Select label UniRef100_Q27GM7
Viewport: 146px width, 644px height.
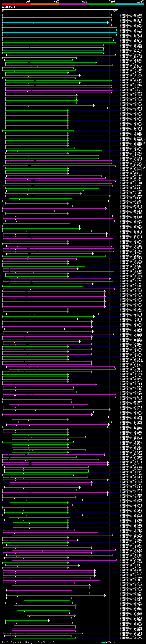(131, 32)
